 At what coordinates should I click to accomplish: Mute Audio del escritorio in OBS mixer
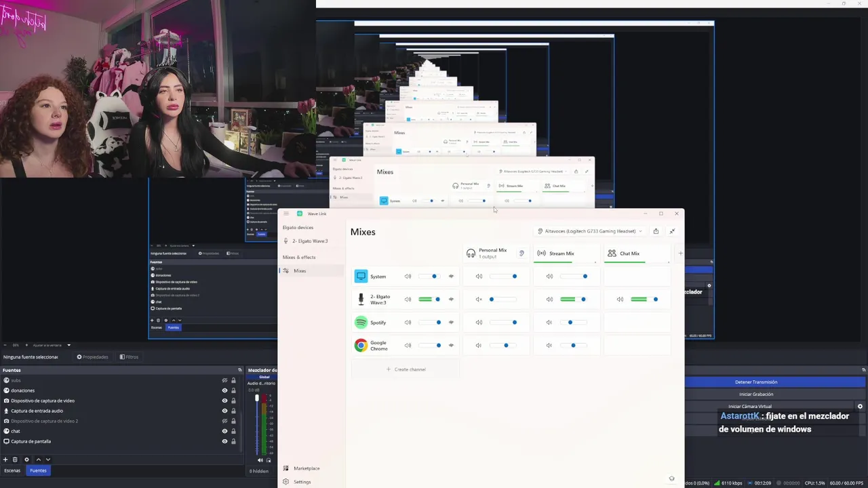click(x=260, y=460)
